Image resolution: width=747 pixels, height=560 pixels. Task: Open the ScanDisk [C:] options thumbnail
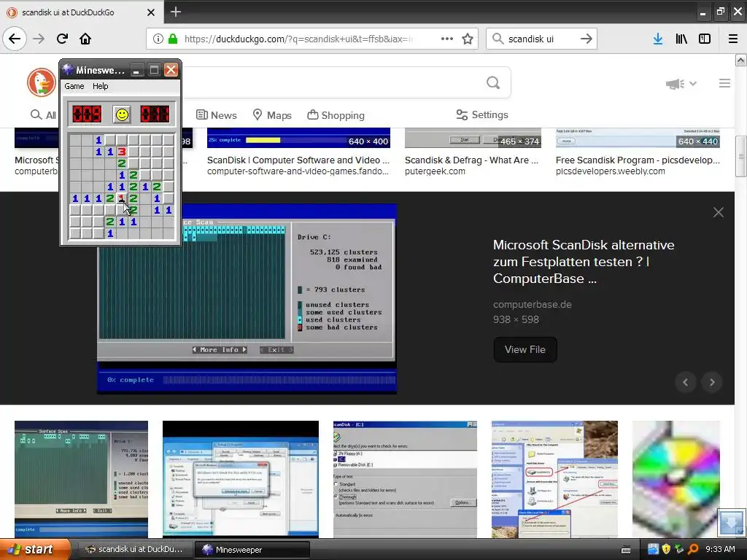[405, 479]
